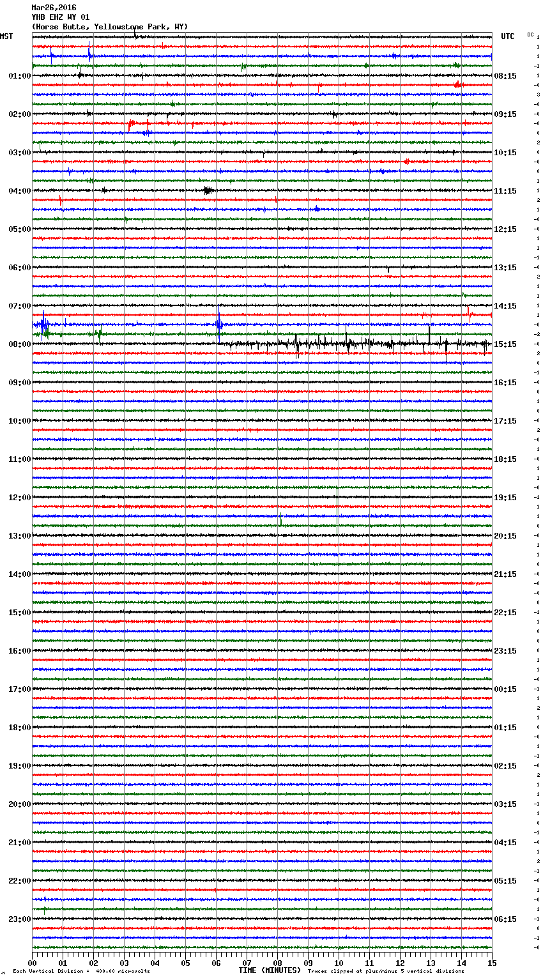The image size is (543, 980).
Task: Click the 10:15 UTC row label
Action: tap(505, 153)
